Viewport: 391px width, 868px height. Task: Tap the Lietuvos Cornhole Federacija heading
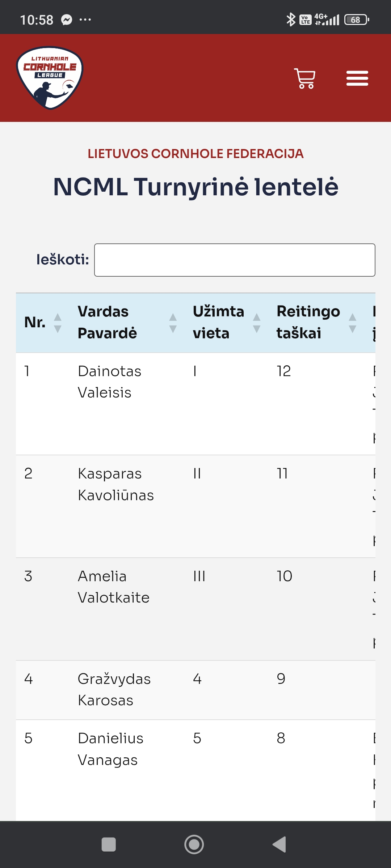[x=195, y=154]
